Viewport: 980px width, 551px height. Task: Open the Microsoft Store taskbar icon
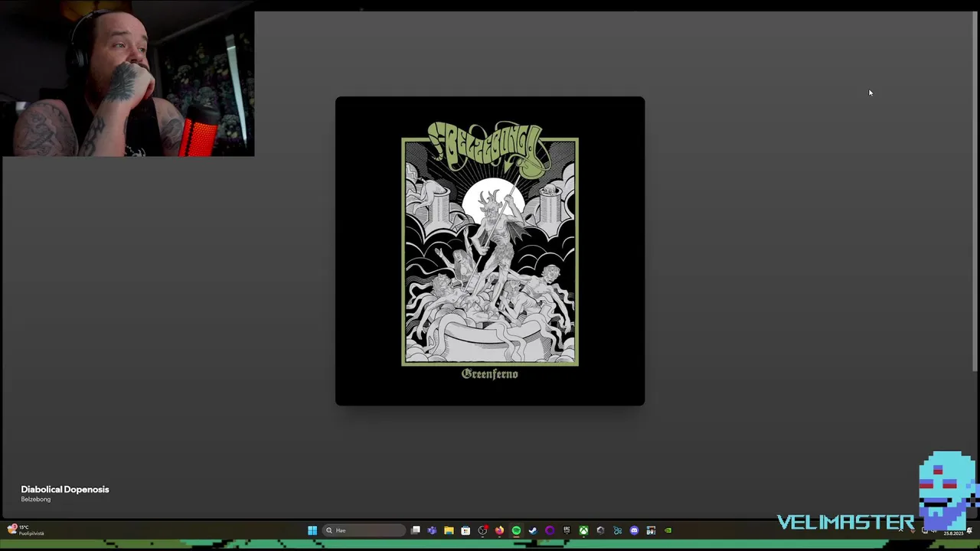click(465, 530)
